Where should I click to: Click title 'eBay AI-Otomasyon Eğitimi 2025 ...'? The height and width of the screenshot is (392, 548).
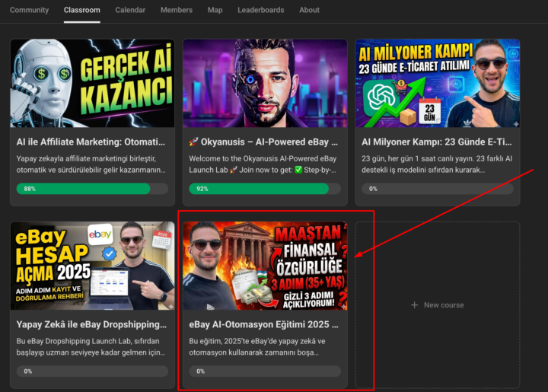click(264, 324)
